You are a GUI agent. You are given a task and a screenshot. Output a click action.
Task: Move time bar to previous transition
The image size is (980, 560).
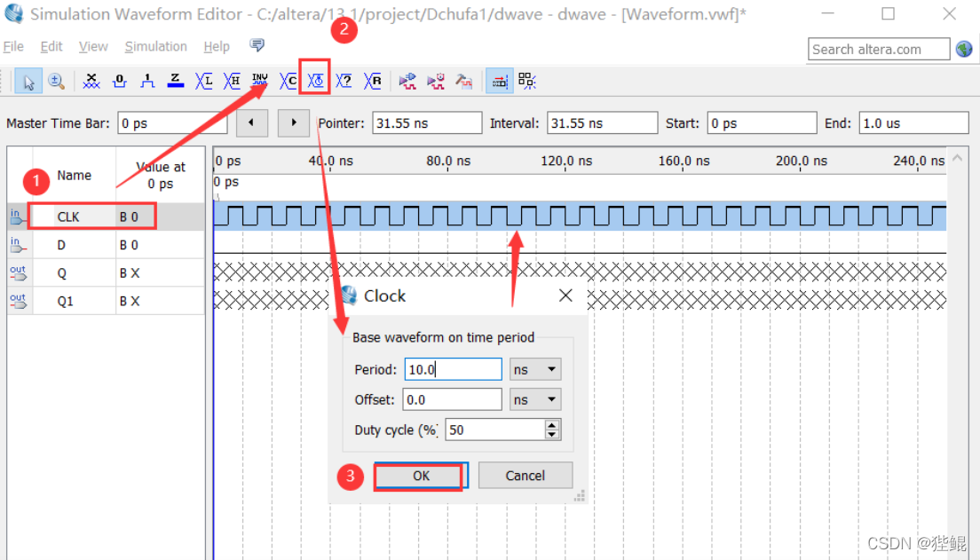coord(252,122)
